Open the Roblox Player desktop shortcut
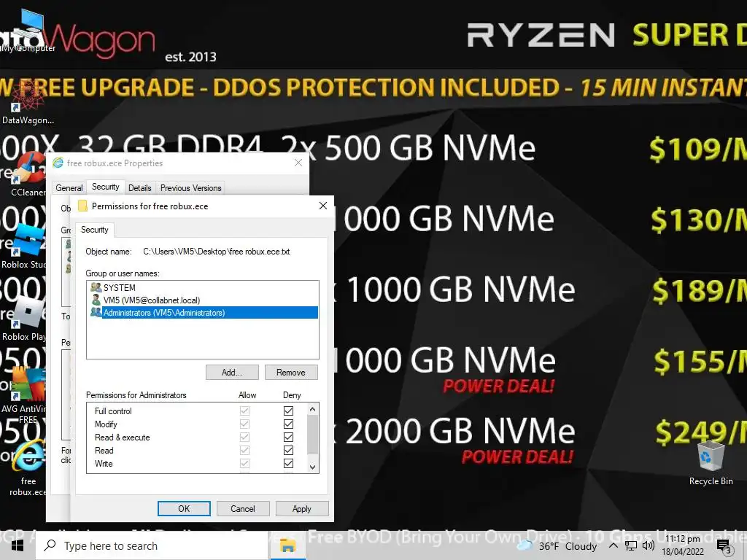This screenshot has height=560, width=747. tap(24, 318)
